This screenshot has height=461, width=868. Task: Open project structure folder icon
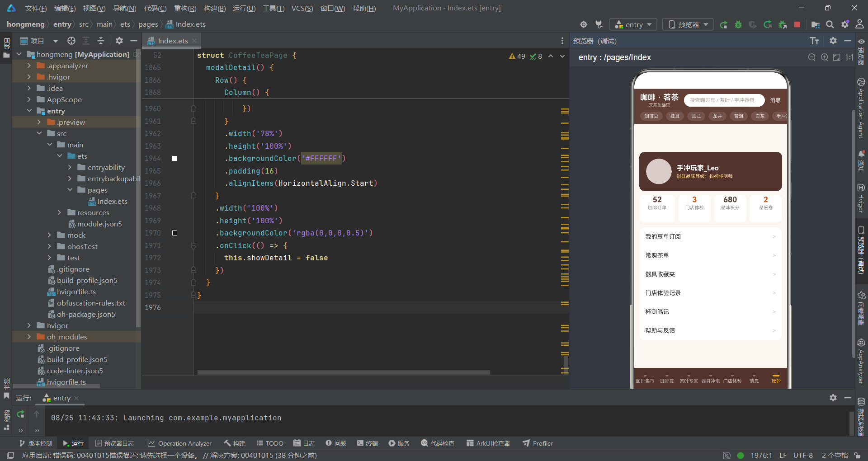coord(816,24)
